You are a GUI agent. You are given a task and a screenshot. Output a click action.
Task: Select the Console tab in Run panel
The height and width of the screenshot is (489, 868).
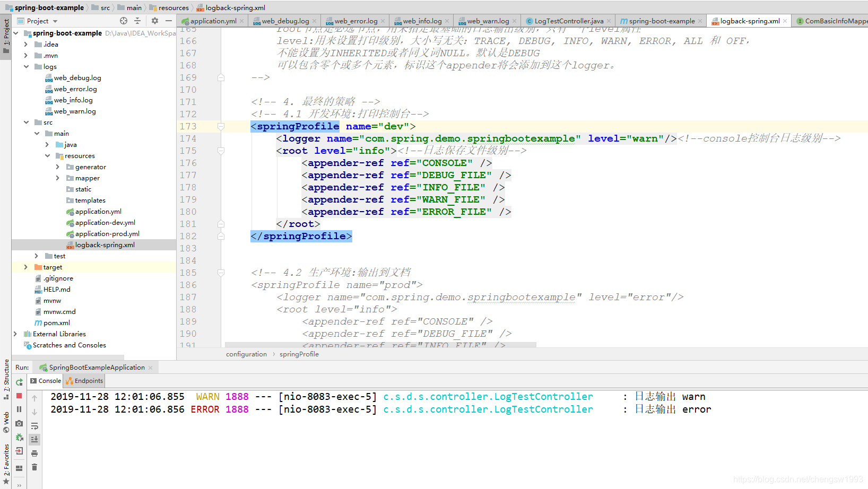pos(46,381)
